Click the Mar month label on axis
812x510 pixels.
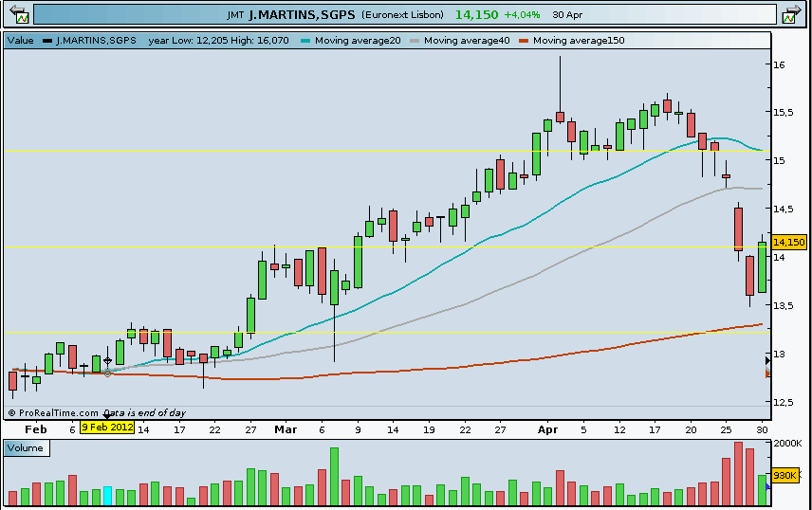[x=286, y=429]
